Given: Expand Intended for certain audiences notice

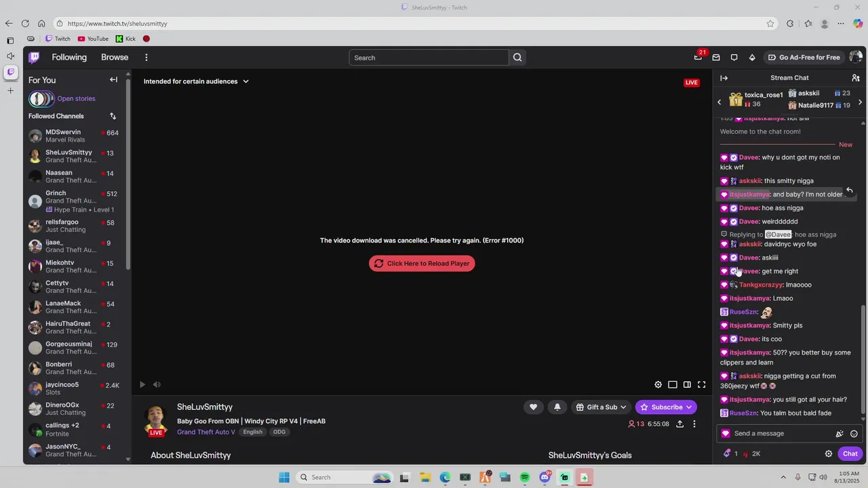Looking at the screenshot, I should point(197,81).
